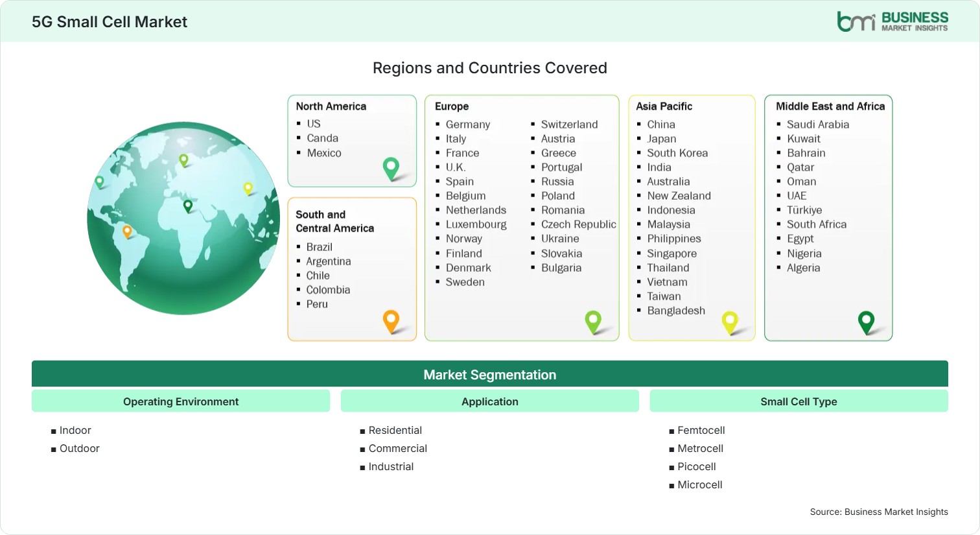Click the Europe heading
The height and width of the screenshot is (535, 980).
(x=452, y=106)
